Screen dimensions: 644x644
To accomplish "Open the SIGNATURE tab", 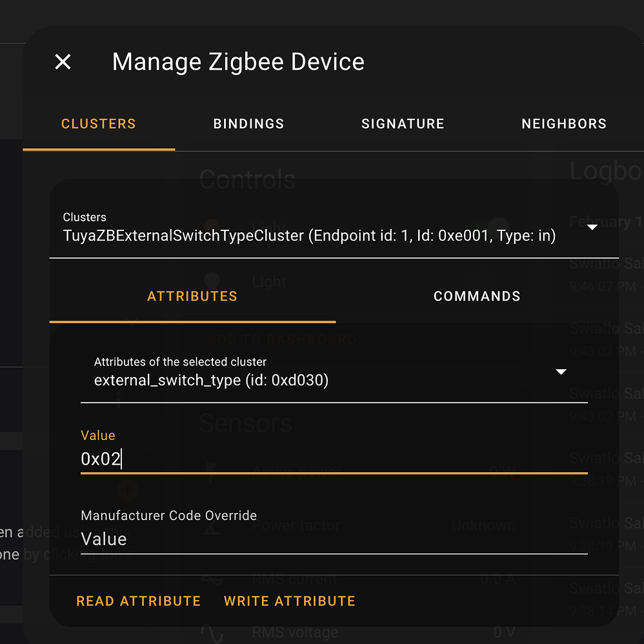I will (x=403, y=123).
